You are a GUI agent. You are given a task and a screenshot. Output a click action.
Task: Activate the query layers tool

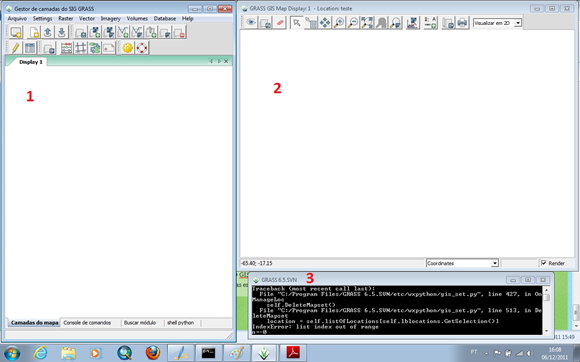click(311, 23)
